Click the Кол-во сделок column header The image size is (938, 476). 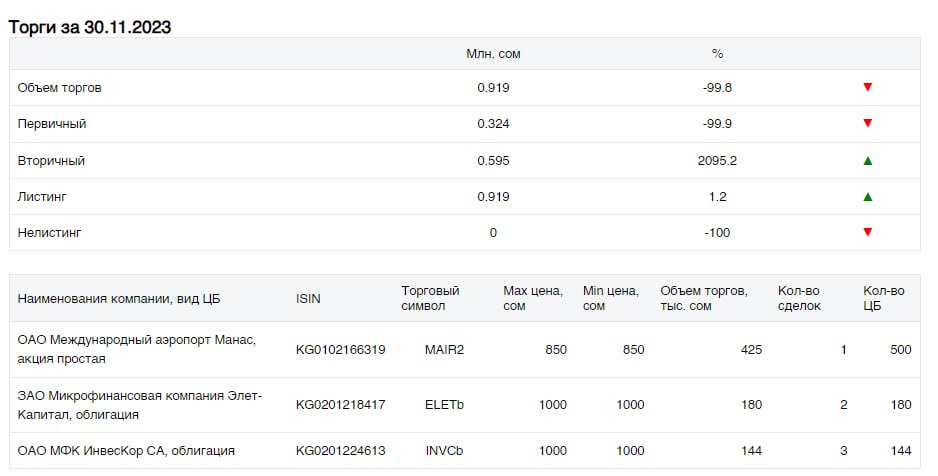pyautogui.click(x=799, y=298)
